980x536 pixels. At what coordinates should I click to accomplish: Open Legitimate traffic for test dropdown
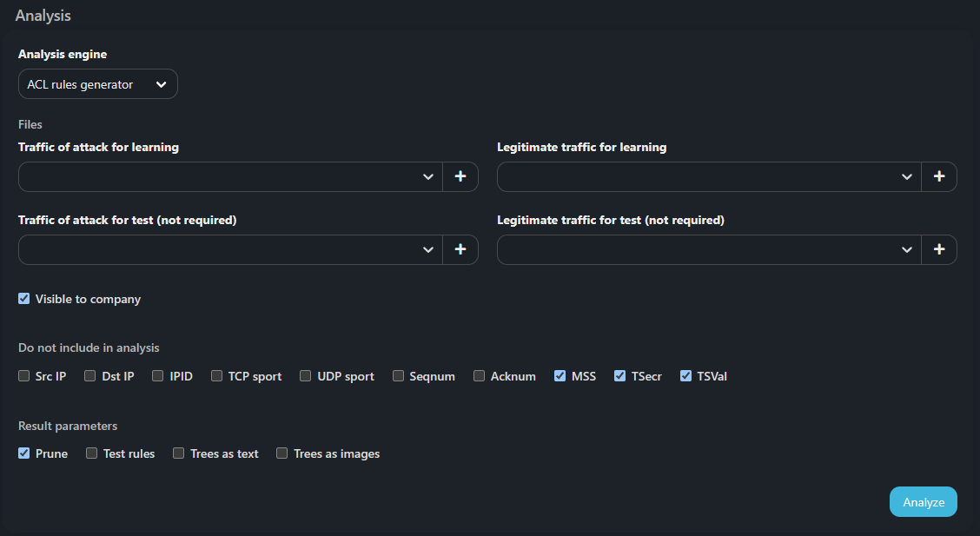(x=709, y=249)
